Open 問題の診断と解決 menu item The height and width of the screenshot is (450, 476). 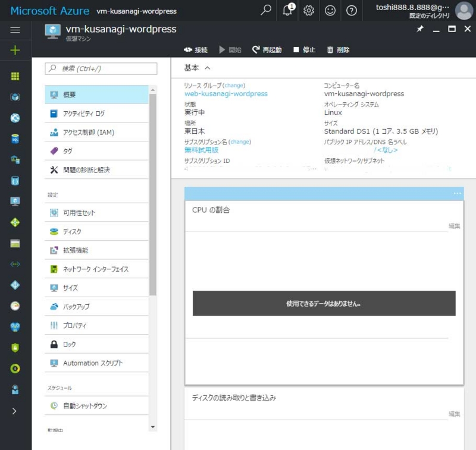click(x=96, y=170)
